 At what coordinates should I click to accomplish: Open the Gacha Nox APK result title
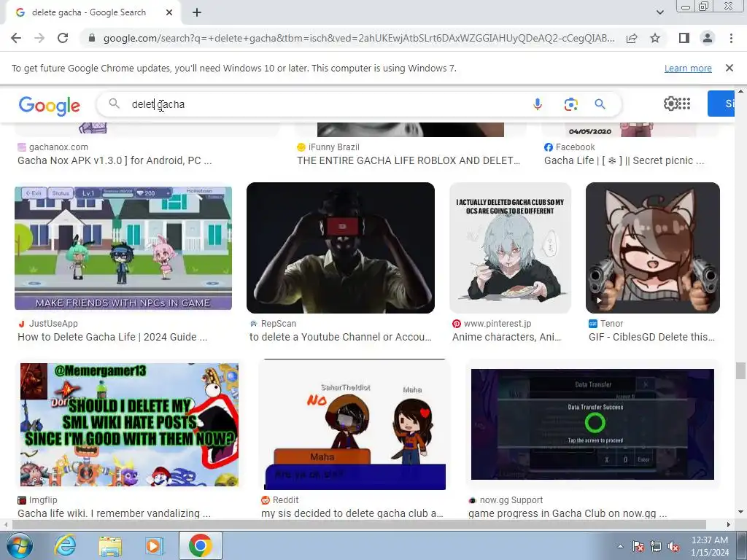115,160
